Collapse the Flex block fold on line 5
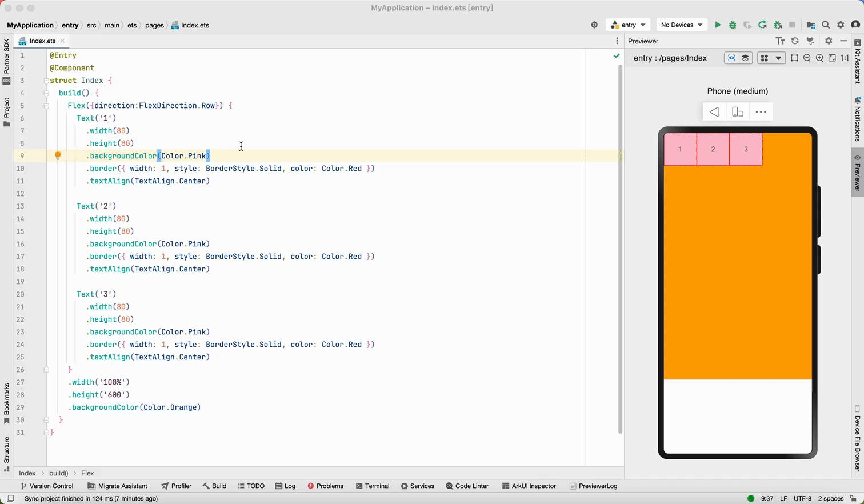 tap(46, 106)
